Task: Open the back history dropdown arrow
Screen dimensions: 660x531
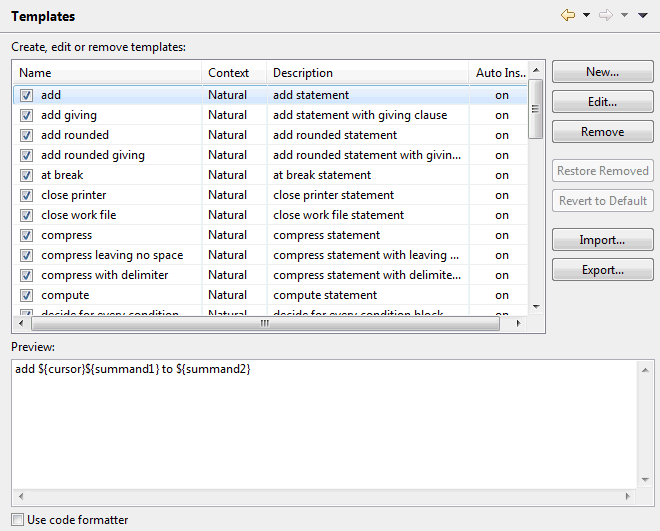Action: point(586,16)
